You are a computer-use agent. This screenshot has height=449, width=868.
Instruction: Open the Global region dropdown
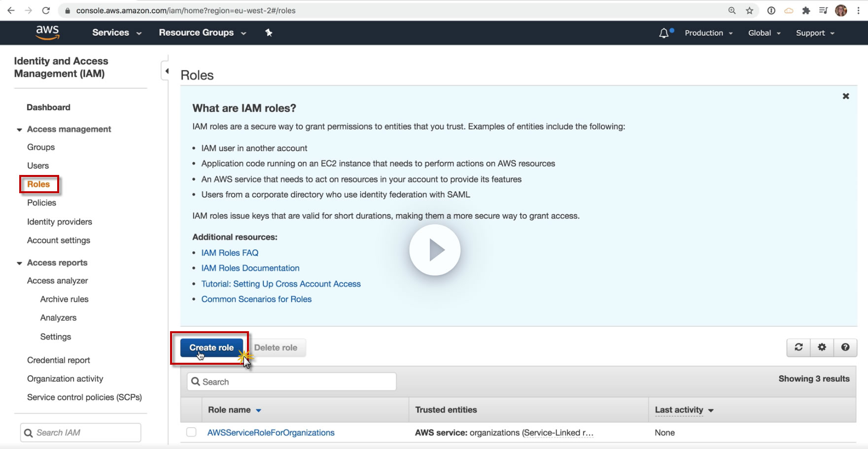tap(764, 33)
